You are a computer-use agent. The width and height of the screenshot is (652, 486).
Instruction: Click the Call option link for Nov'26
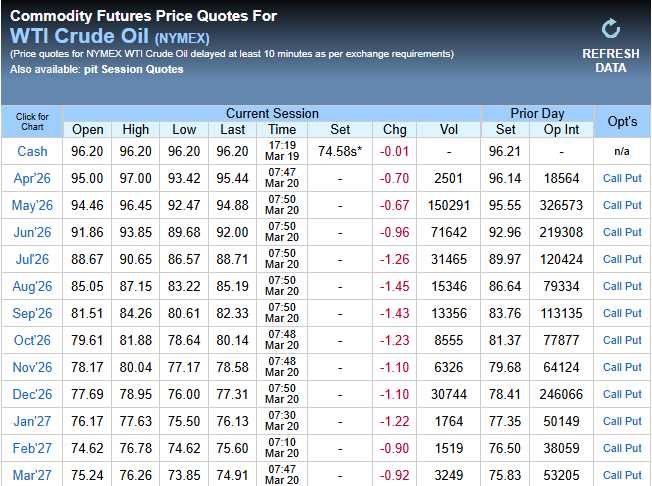(x=612, y=367)
